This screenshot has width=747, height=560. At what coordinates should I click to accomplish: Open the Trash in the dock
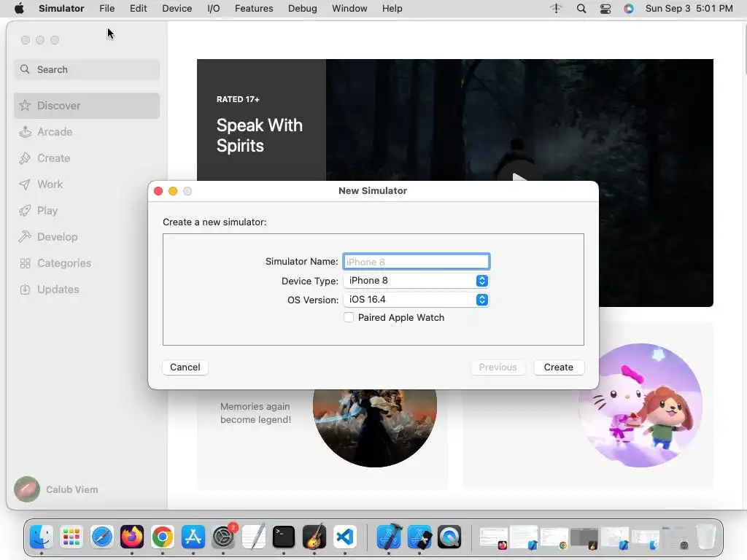(706, 537)
